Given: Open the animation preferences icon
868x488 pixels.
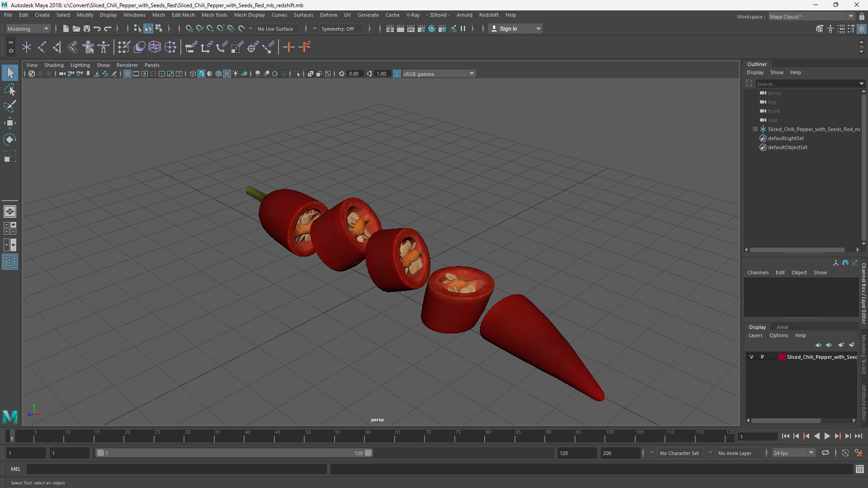Looking at the screenshot, I should point(859,453).
